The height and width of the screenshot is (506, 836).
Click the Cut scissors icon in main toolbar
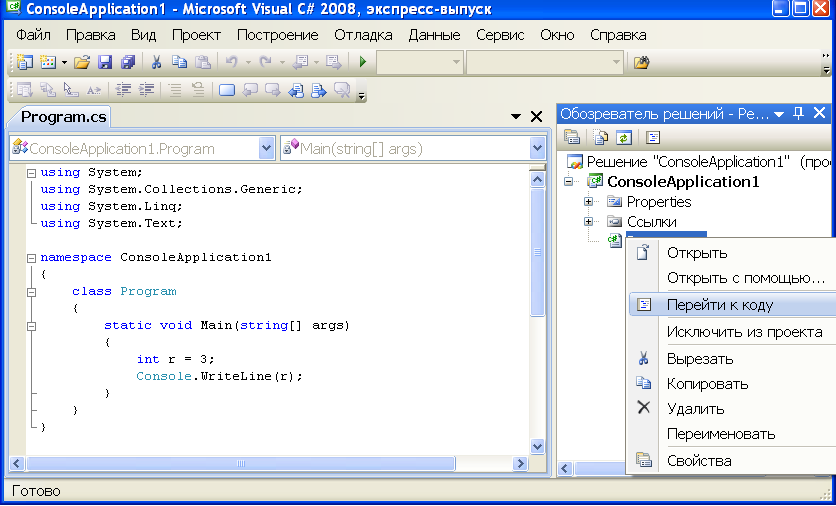[x=156, y=62]
